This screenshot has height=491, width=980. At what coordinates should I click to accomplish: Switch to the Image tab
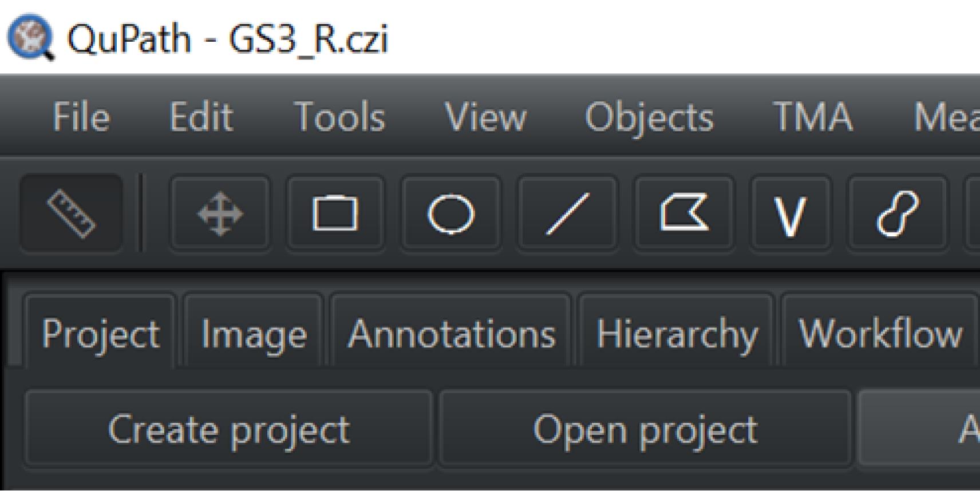pyautogui.click(x=254, y=334)
